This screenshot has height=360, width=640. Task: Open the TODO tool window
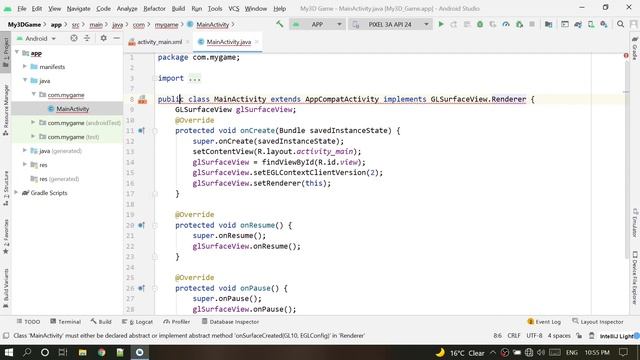[x=28, y=322]
